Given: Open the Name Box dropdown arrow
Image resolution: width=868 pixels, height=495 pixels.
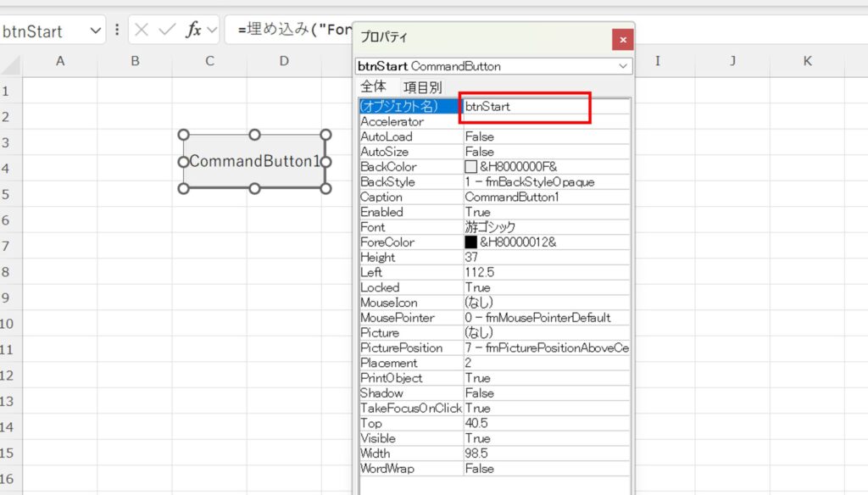Looking at the screenshot, I should pyautogui.click(x=95, y=31).
